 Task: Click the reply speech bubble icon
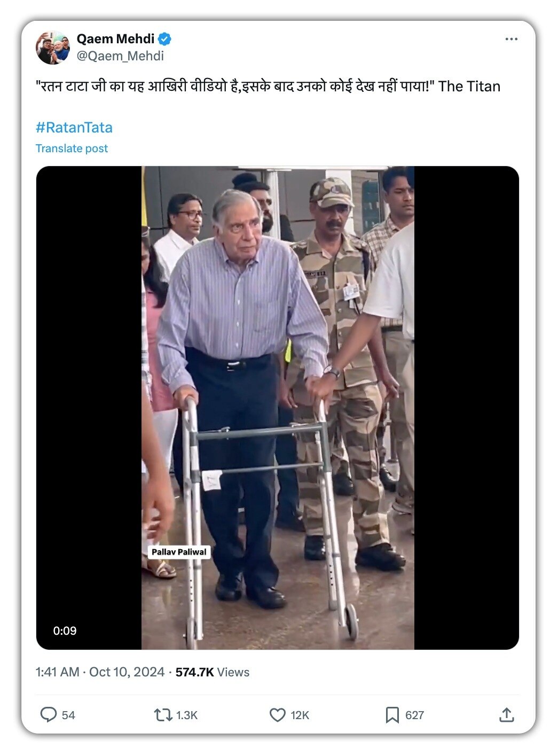coord(49,715)
